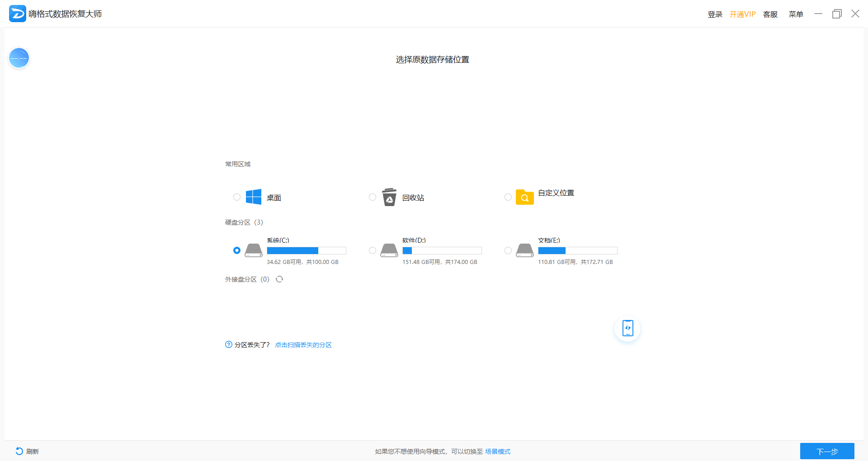
Task: Click the yellow folder icon for 自定义位置
Action: [x=524, y=198]
